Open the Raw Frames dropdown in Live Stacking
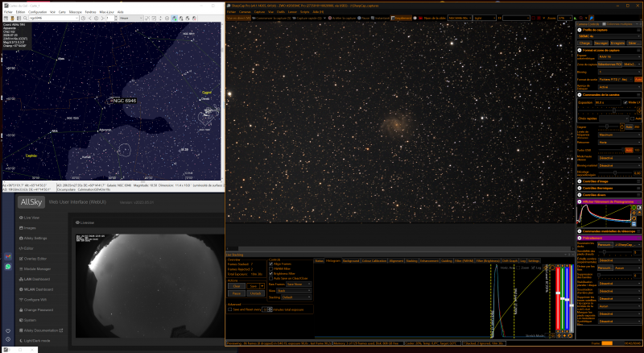 (x=299, y=284)
